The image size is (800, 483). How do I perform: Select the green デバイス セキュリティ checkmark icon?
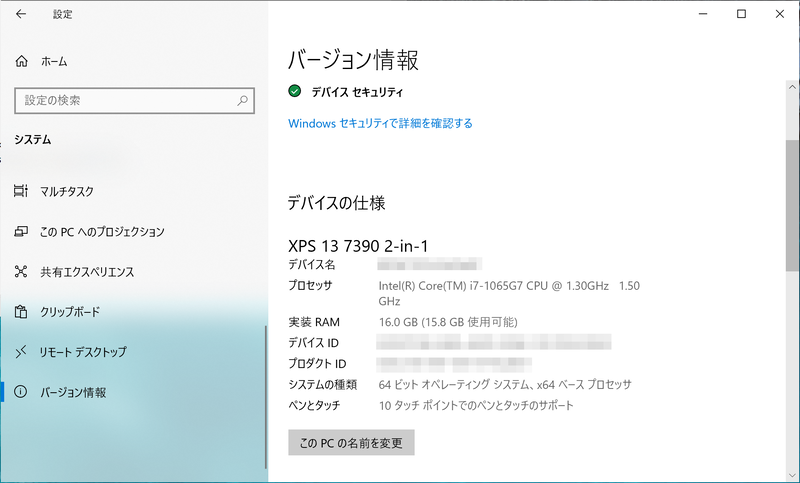pyautogui.click(x=294, y=91)
